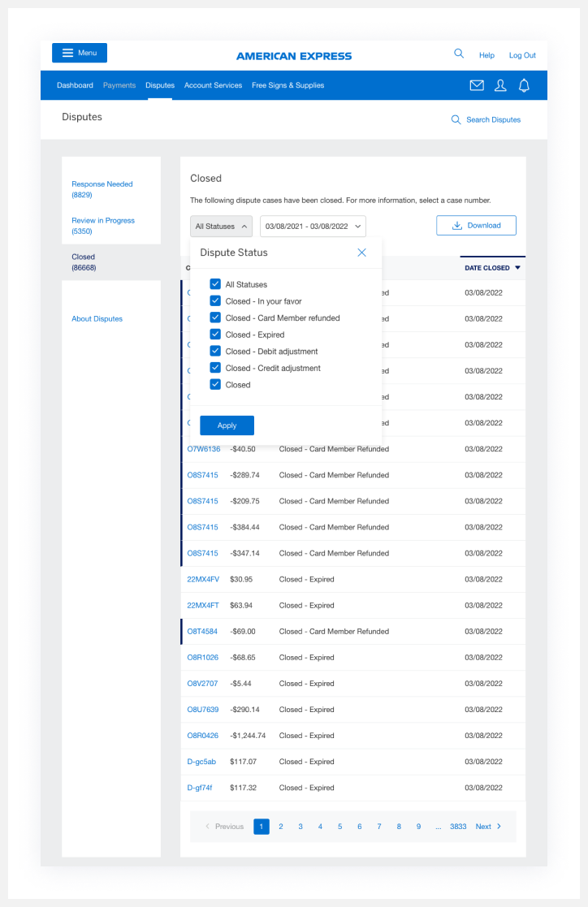This screenshot has height=907, width=588.
Task: Open case number O8V2707
Action: [x=202, y=683]
